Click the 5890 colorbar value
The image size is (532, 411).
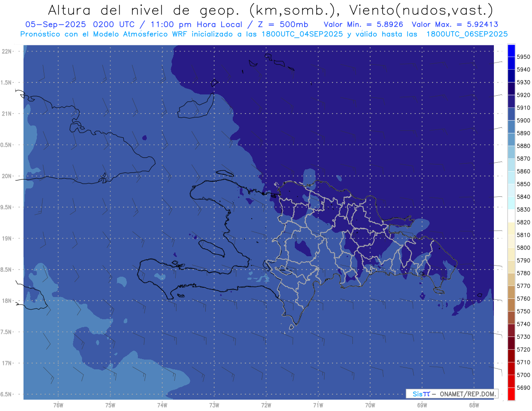point(523,133)
